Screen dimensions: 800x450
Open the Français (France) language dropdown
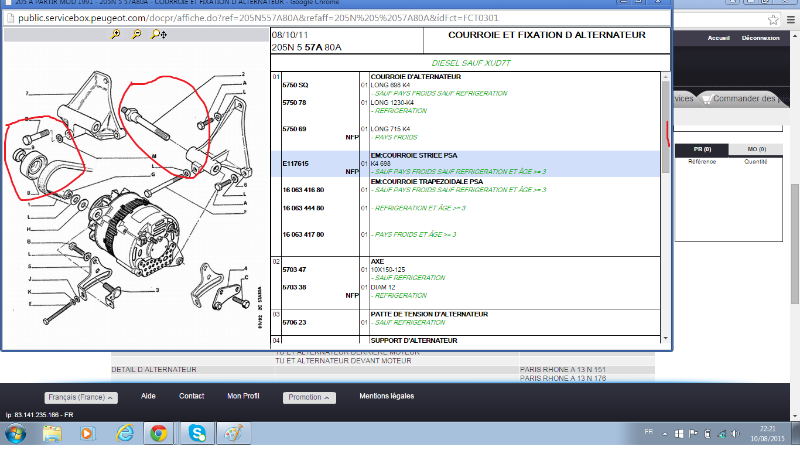(81, 397)
